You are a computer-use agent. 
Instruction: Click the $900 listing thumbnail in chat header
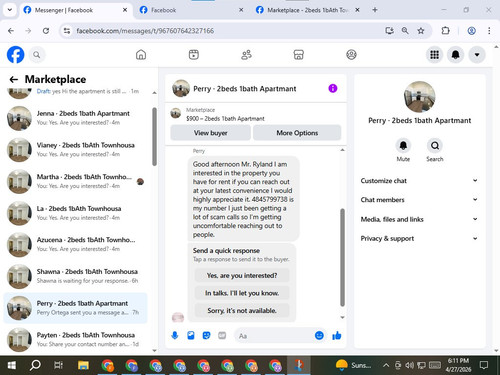176,113
